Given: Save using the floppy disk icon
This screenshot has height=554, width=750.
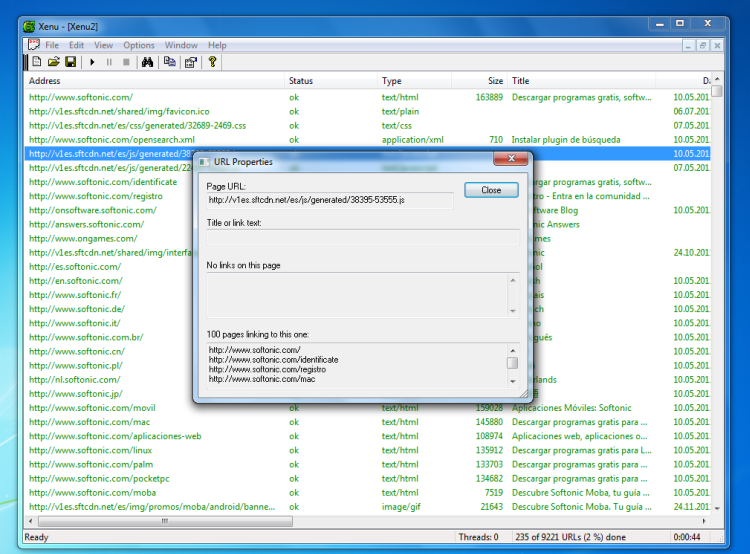Looking at the screenshot, I should tap(71, 62).
